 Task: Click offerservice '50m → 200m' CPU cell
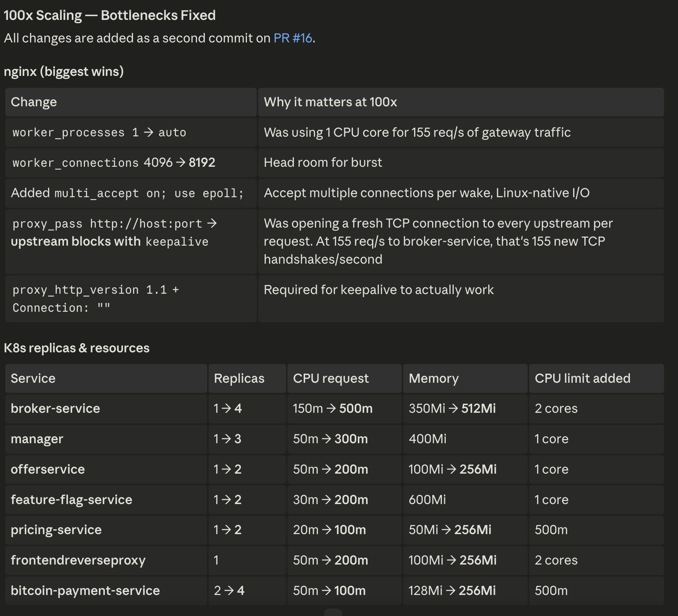pyautogui.click(x=345, y=470)
